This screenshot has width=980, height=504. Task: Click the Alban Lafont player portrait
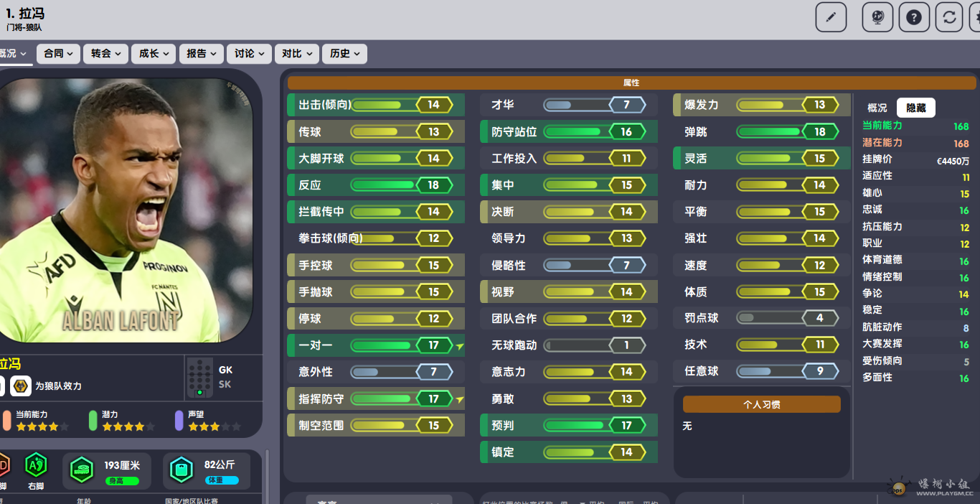coord(126,210)
